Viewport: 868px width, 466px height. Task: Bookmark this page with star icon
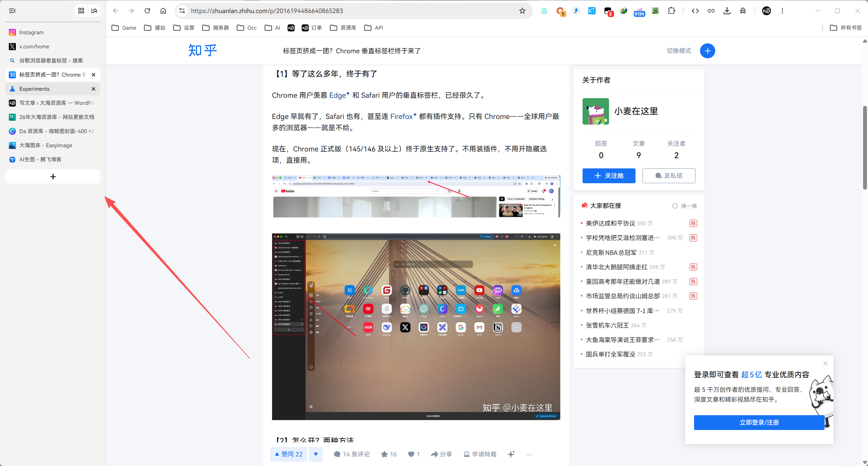pos(522,11)
